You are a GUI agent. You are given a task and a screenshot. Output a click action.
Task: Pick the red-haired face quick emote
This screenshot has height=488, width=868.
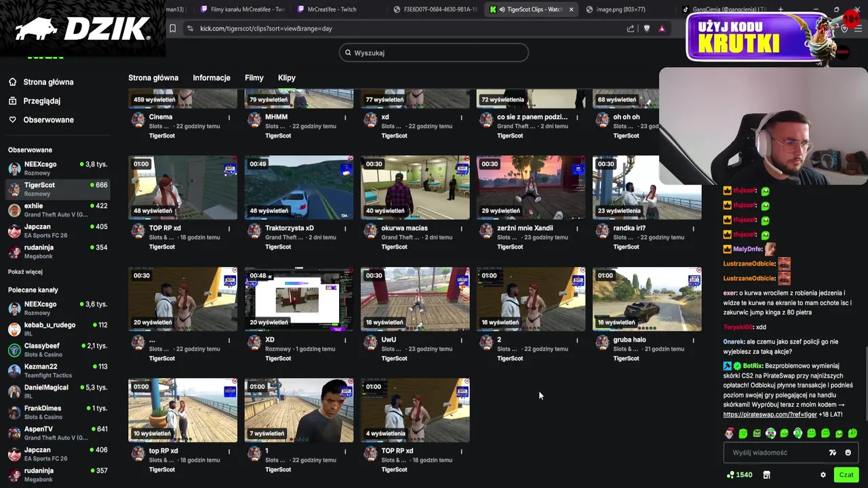click(730, 433)
